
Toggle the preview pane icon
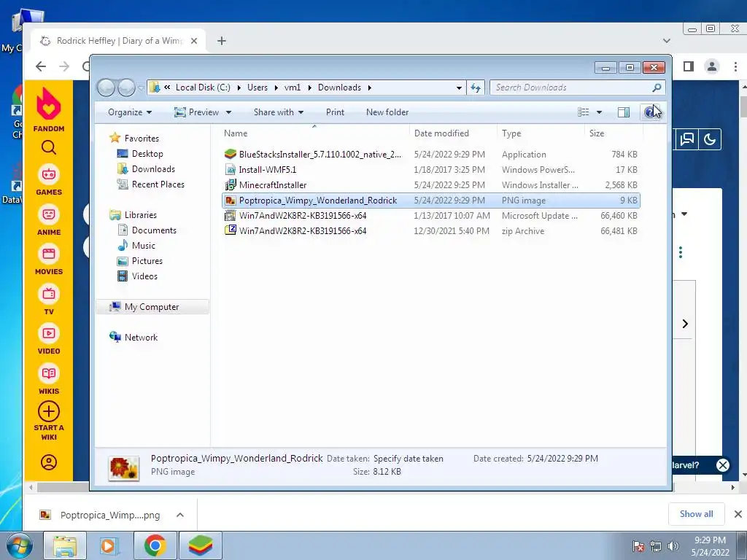click(624, 112)
